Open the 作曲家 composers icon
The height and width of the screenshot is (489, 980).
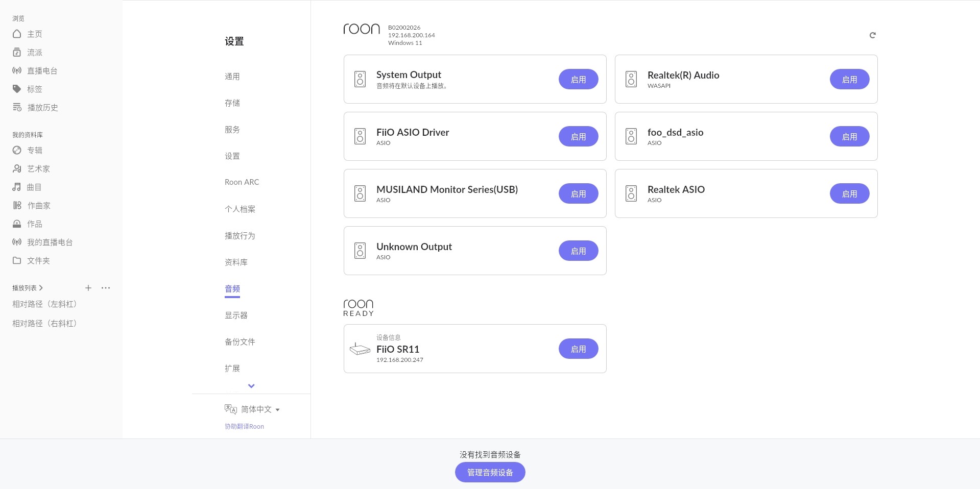tap(17, 205)
